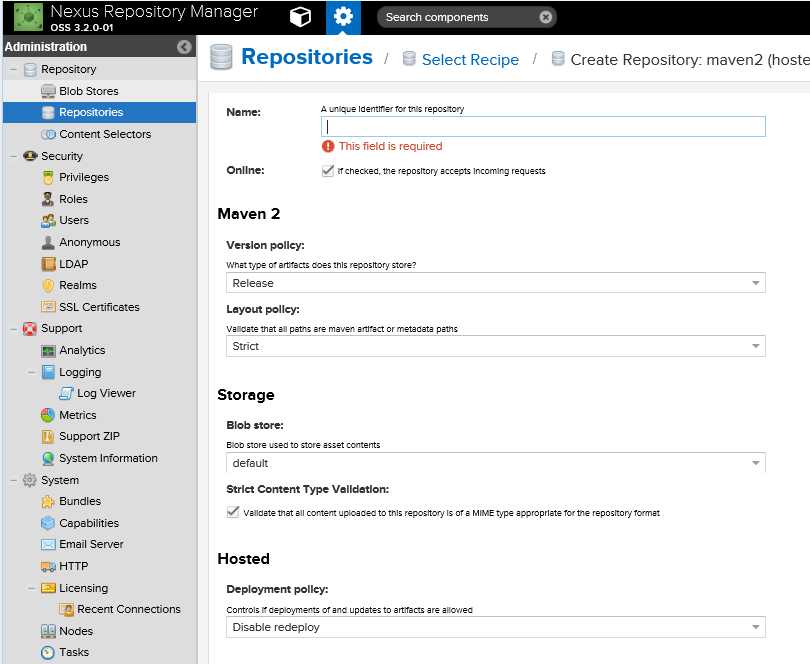The height and width of the screenshot is (664, 810).
Task: Clear search with the X icon
Action: [546, 17]
